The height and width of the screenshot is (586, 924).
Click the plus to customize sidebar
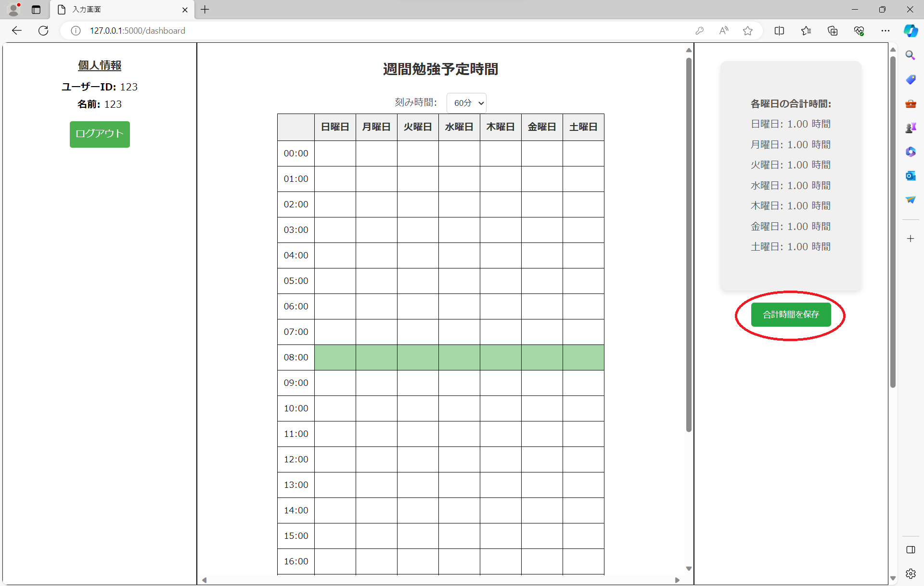(x=910, y=239)
